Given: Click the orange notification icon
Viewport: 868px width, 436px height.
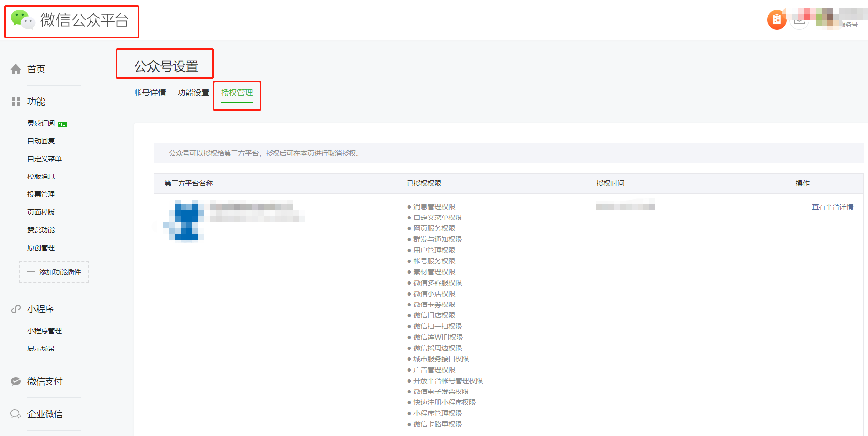Looking at the screenshot, I should tap(777, 20).
